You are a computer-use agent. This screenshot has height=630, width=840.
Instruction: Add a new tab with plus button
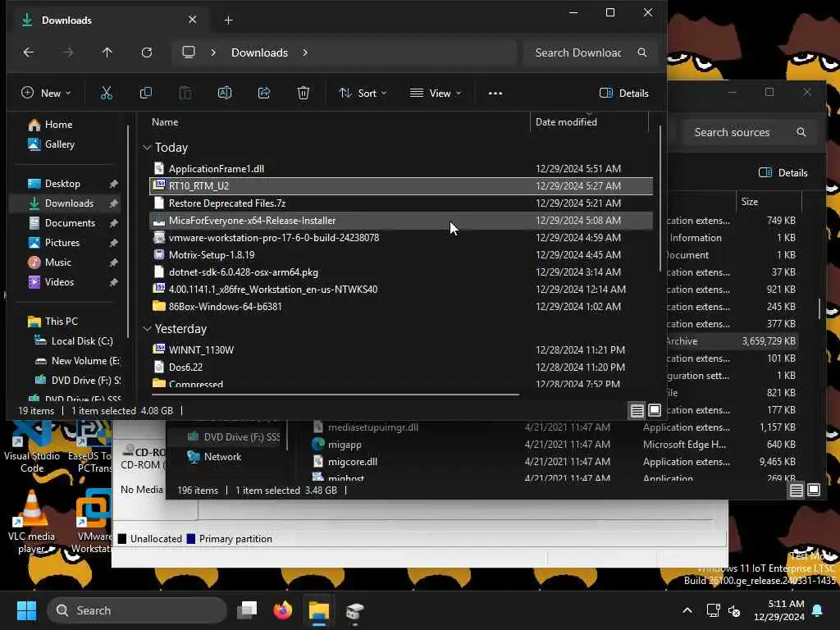coord(229,21)
